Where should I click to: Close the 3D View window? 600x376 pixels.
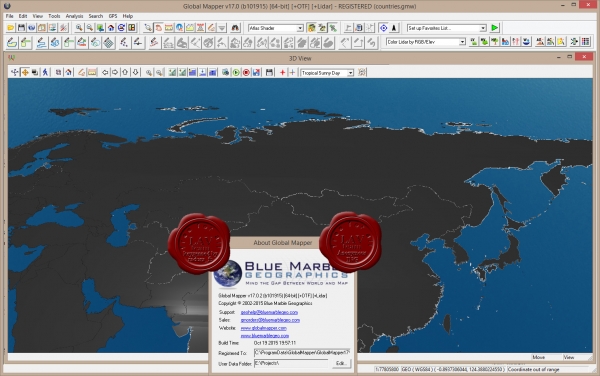click(x=584, y=57)
